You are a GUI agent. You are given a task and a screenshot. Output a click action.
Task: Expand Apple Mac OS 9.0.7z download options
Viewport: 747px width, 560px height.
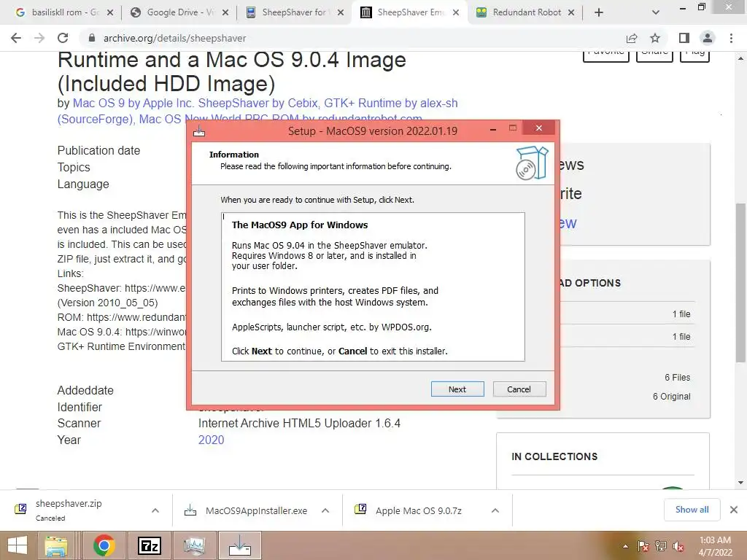(x=495, y=510)
